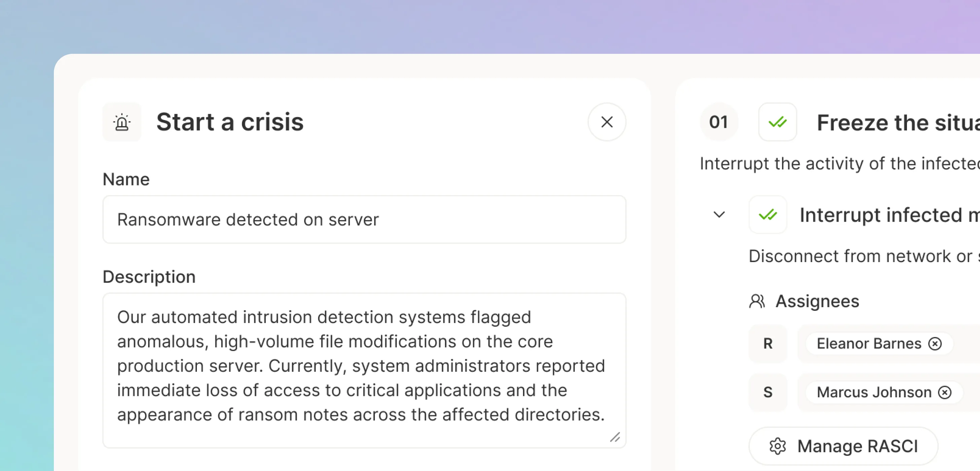
Task: Close the Start a crisis dialog
Action: (x=607, y=122)
